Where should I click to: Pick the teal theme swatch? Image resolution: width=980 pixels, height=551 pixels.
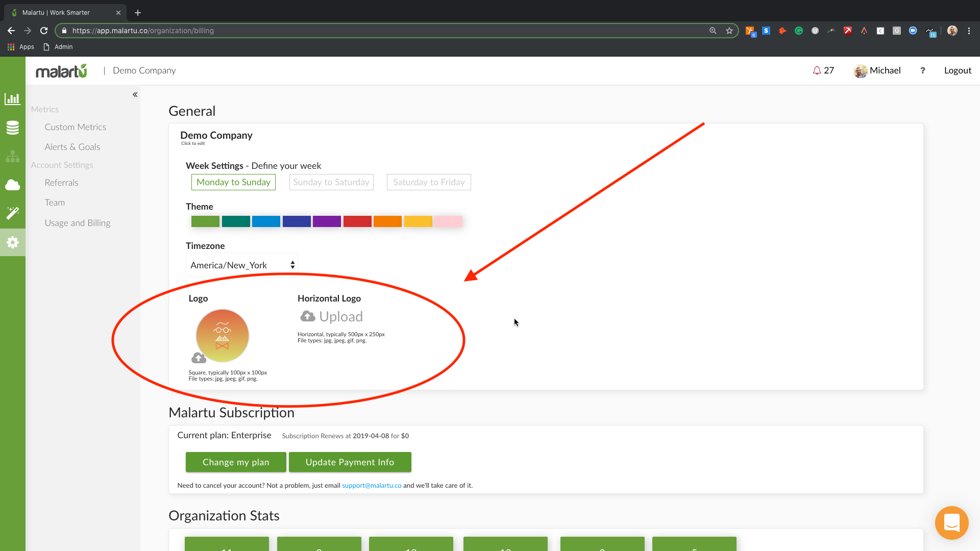point(236,221)
